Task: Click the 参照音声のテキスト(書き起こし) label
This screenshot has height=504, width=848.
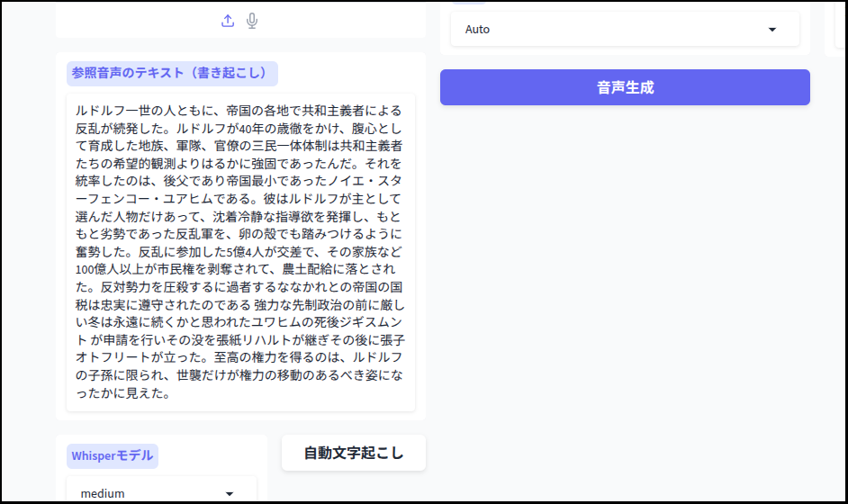Action: tap(172, 74)
